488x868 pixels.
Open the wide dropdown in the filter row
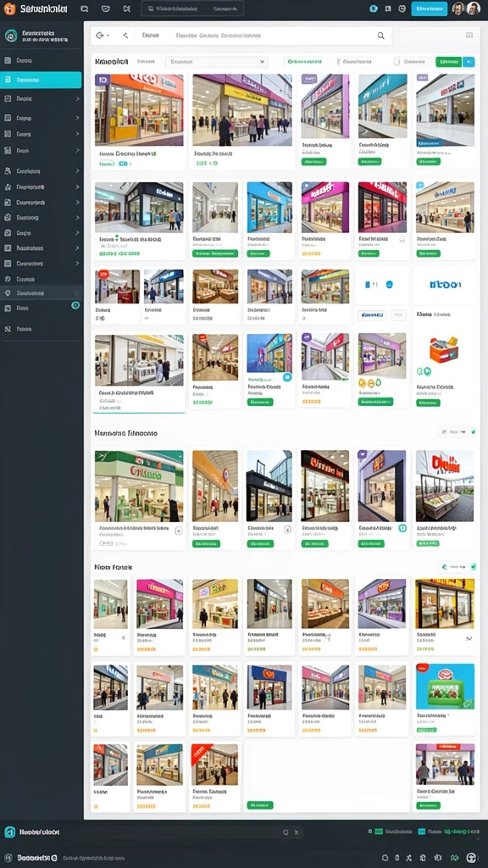click(x=216, y=62)
